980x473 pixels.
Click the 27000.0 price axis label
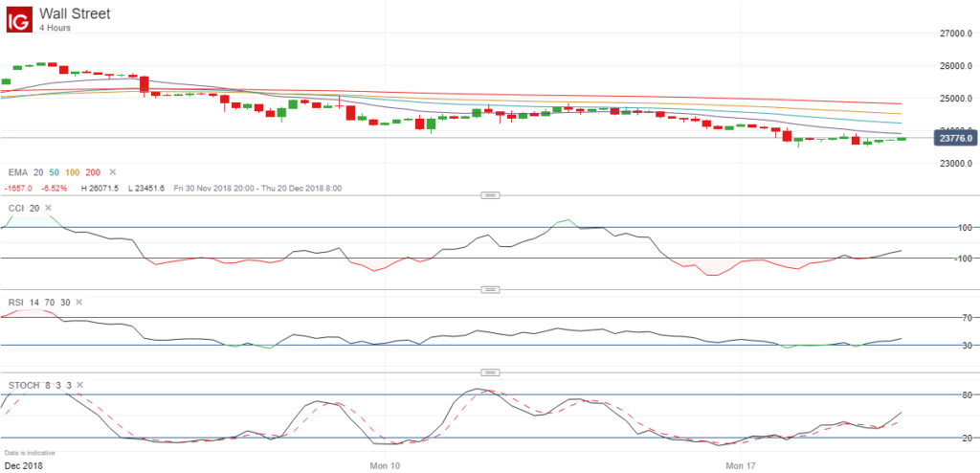[958, 34]
